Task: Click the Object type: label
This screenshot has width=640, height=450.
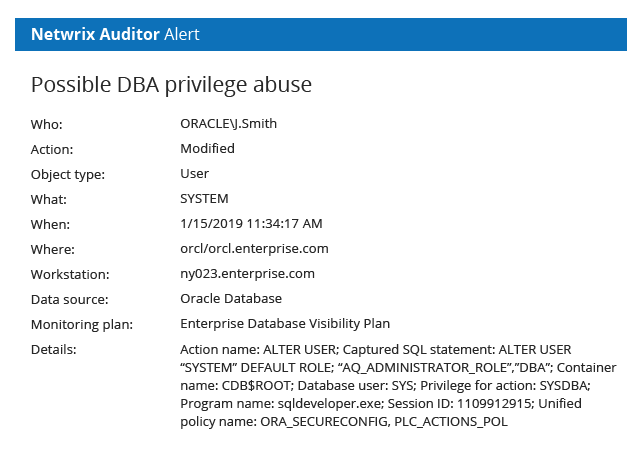Action: [68, 175]
